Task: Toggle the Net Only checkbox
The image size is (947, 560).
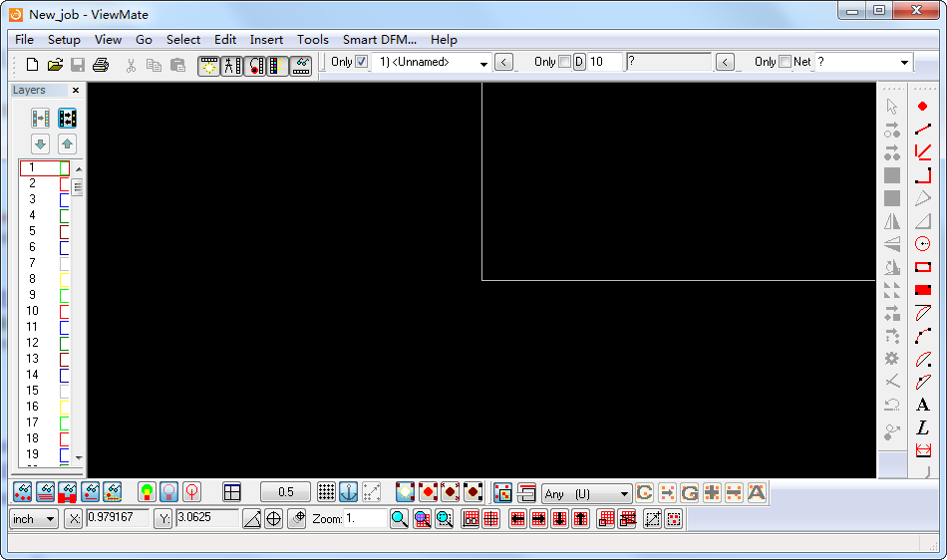Action: (x=786, y=62)
